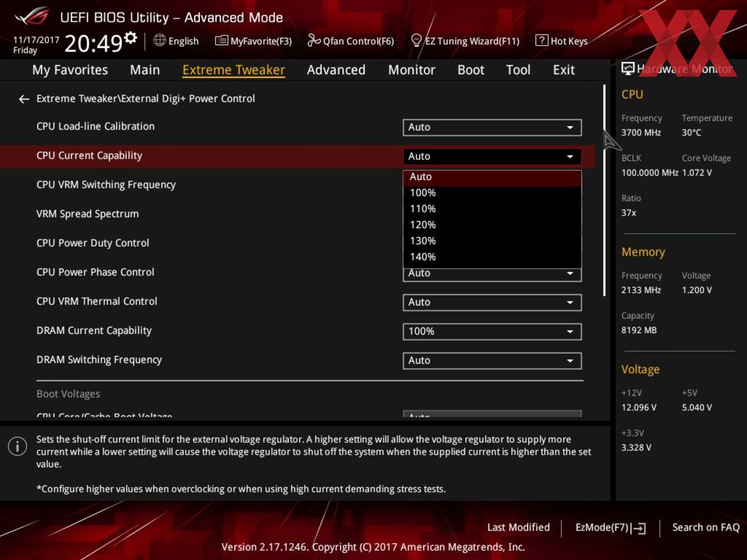The width and height of the screenshot is (747, 560).
Task: Select CPU Power Duty Control setting
Action: pos(93,243)
